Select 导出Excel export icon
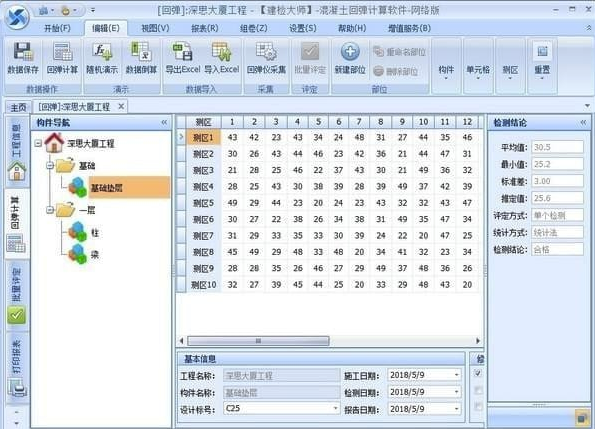This screenshot has height=429, width=595. pos(183,58)
